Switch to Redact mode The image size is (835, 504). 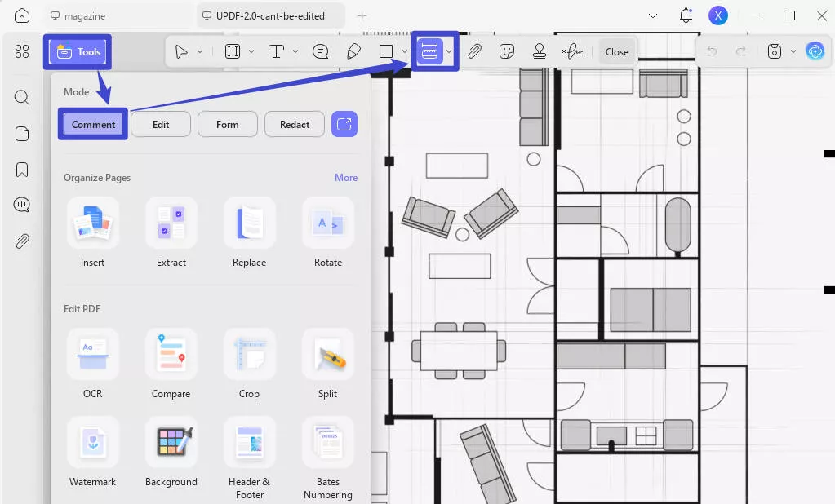[295, 124]
